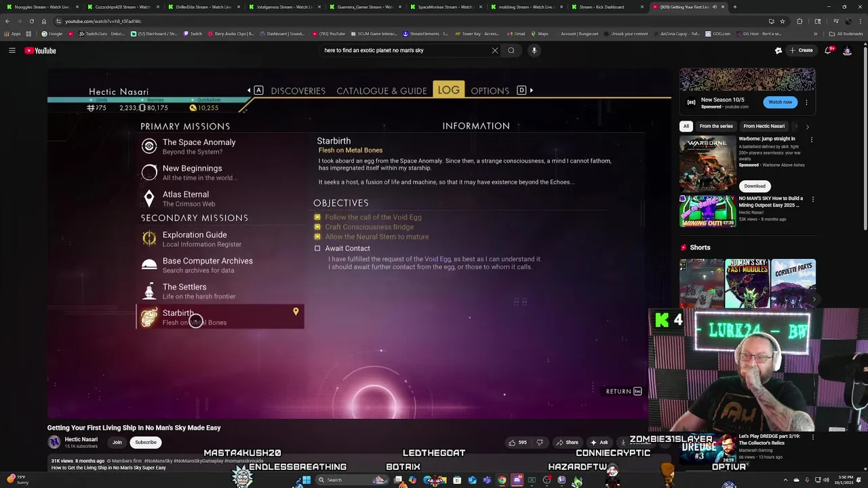Click the Watch now sponsored button
Image resolution: width=868 pixels, height=488 pixels.
pyautogui.click(x=780, y=102)
